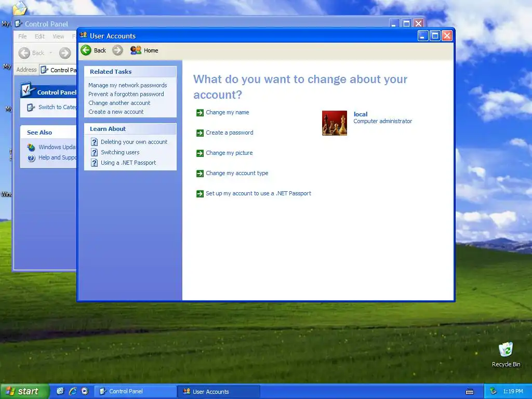Set up my account to use .NET Passport

tap(258, 193)
